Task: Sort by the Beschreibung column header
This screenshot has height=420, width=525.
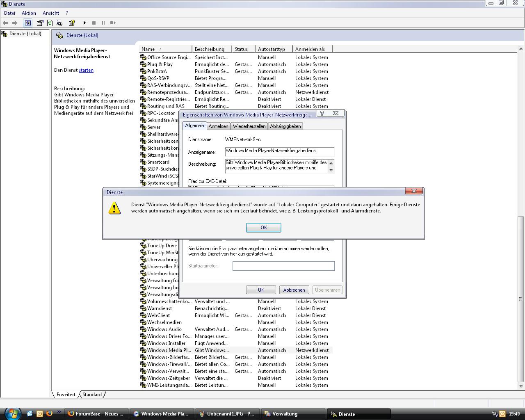Action: tap(212, 49)
